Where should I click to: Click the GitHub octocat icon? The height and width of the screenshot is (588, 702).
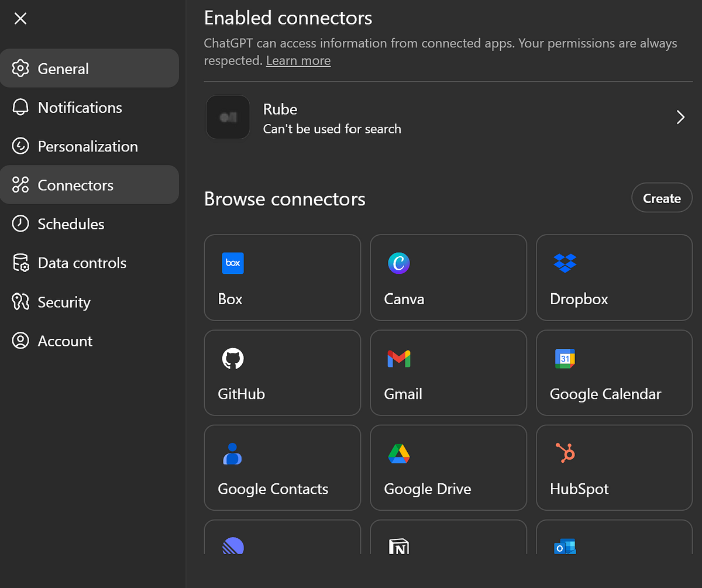point(233,358)
